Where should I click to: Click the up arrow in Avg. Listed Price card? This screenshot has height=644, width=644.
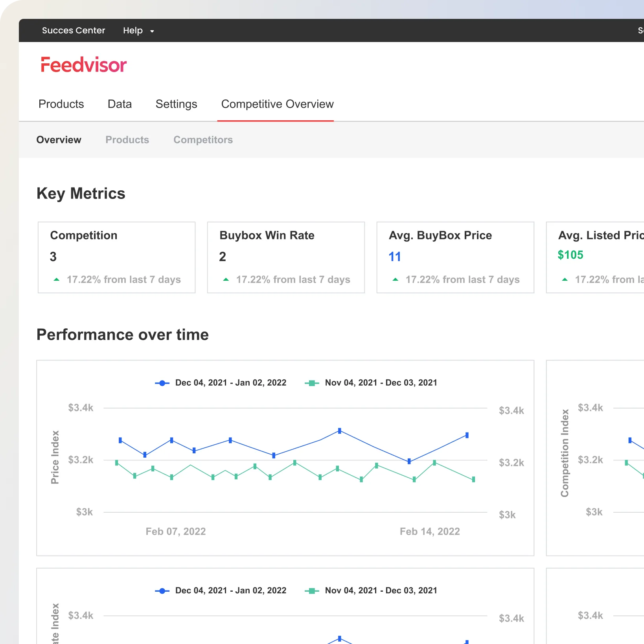pyautogui.click(x=565, y=280)
